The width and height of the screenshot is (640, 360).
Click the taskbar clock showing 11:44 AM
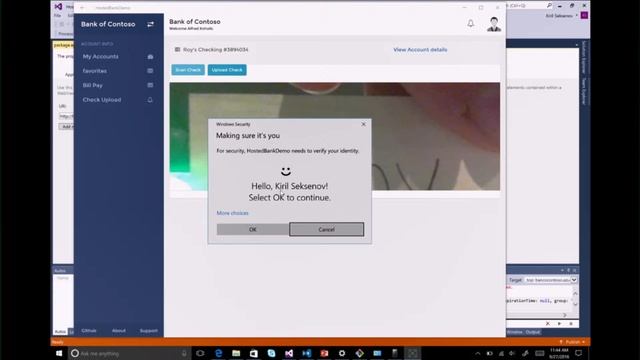[559, 353]
